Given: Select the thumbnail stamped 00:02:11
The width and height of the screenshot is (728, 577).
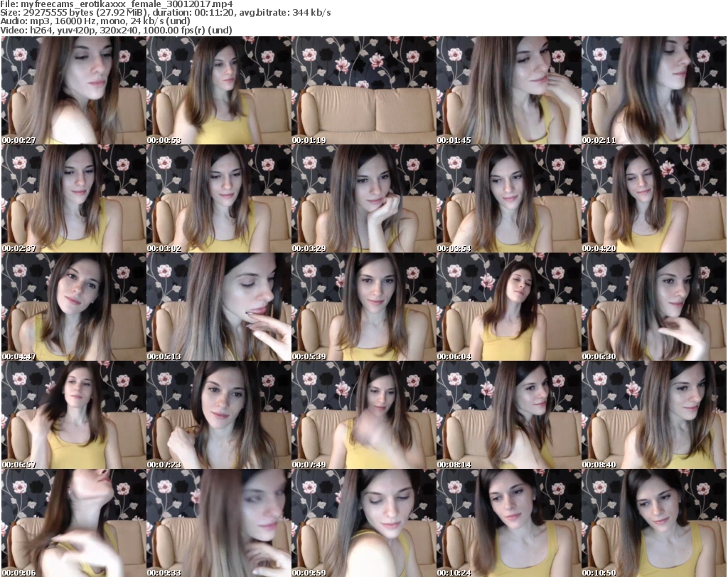Looking at the screenshot, I should [654, 90].
